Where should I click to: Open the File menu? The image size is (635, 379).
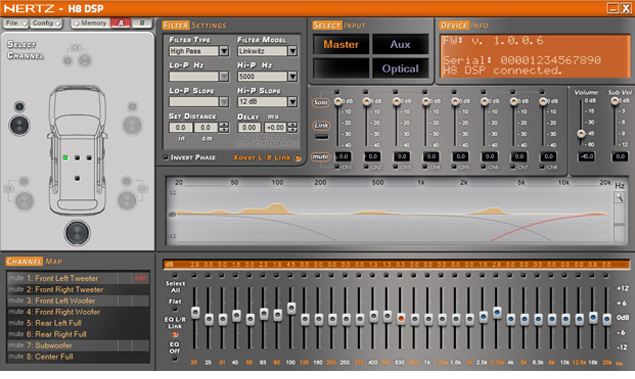15,23
